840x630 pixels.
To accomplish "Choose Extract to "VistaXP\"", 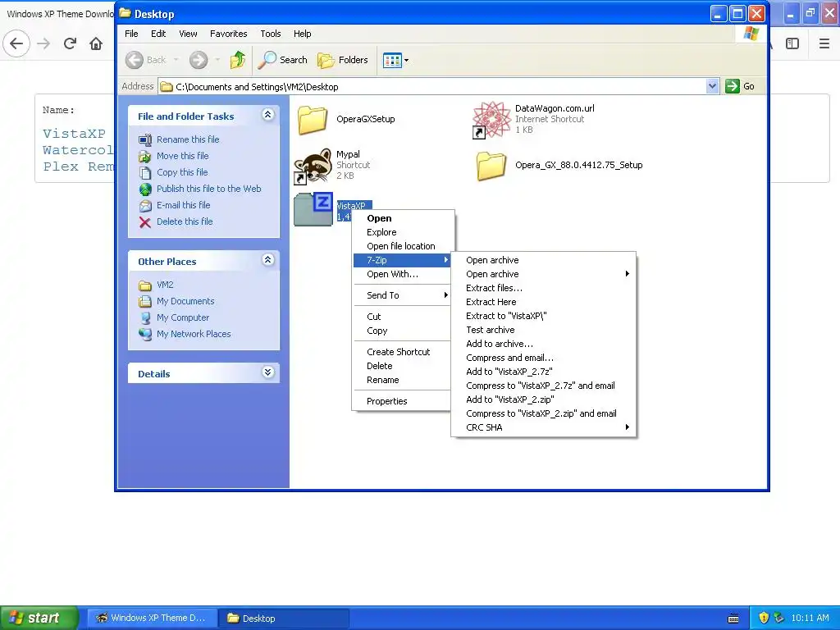I will click(x=543, y=316).
